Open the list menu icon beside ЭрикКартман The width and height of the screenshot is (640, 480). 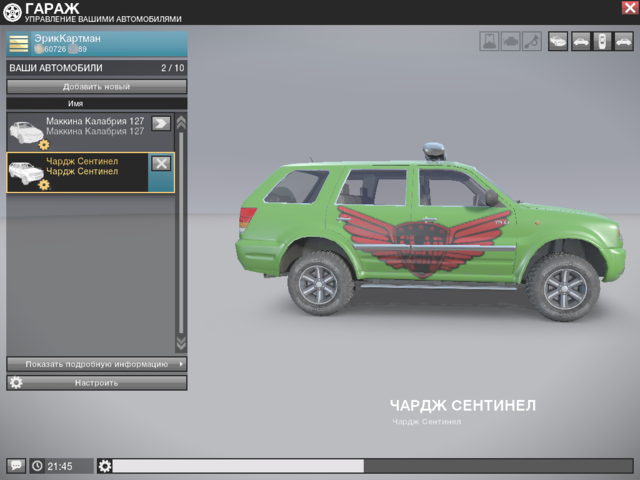point(18,42)
